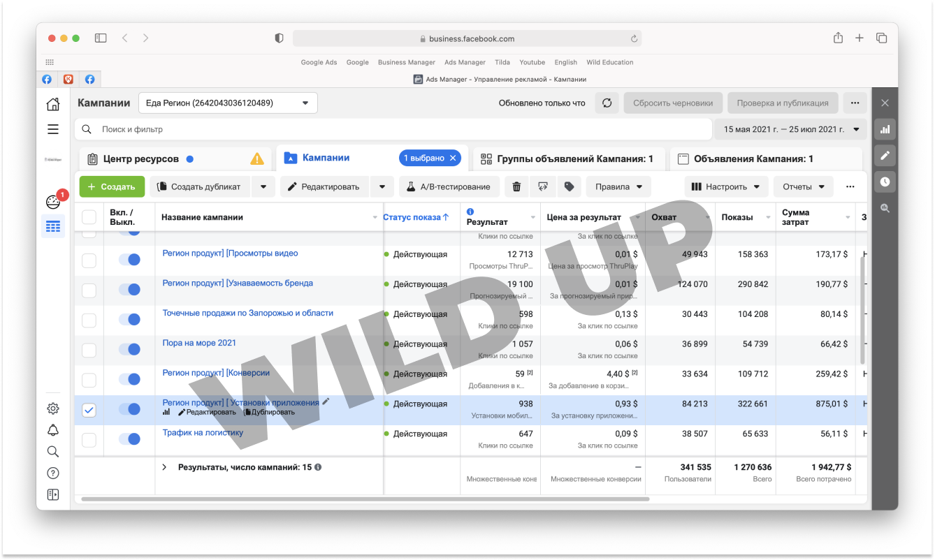Click the tag label icon in toolbar
Screen dimensions: 935x560
[569, 186]
